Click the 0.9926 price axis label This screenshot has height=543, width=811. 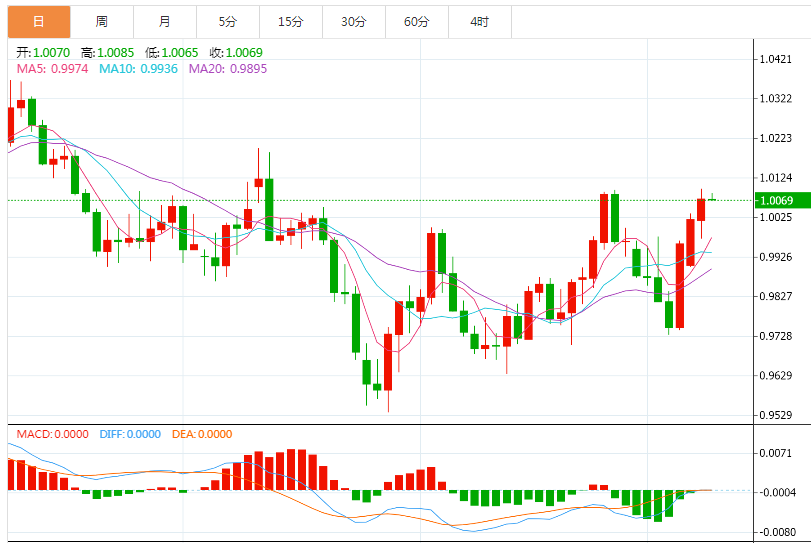[775, 257]
